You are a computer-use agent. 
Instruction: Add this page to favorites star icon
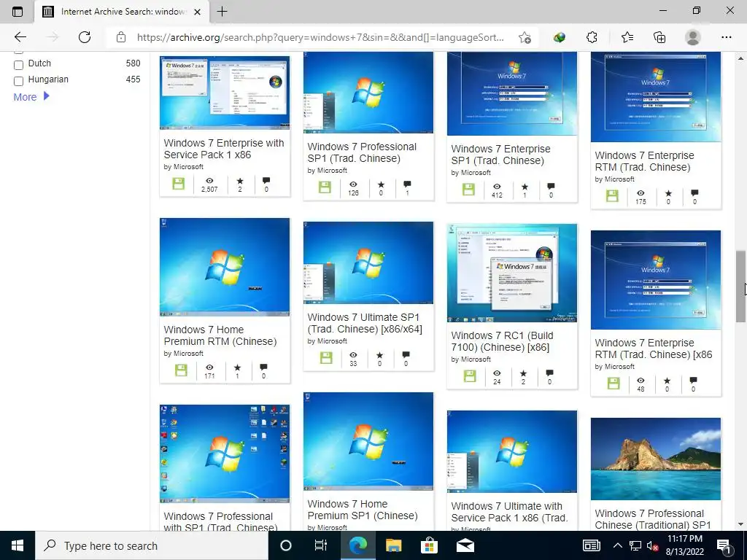pos(525,37)
